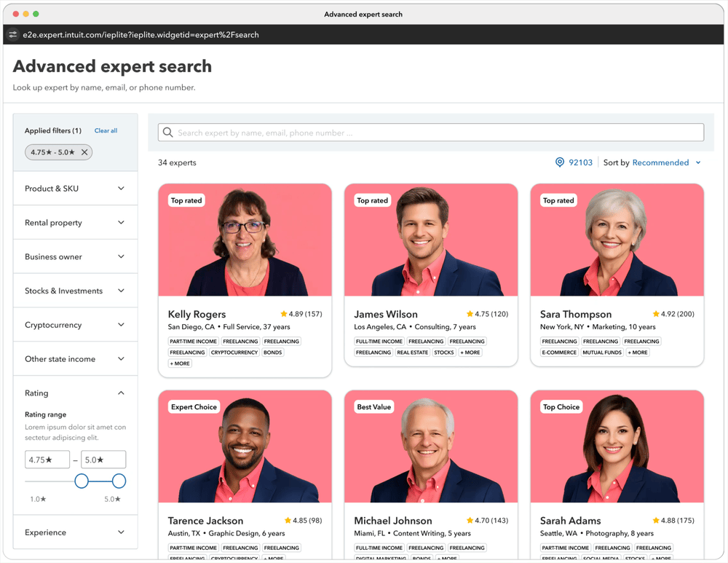This screenshot has width=728, height=563.
Task: Click the minimum rating 4.75★ field
Action: (47, 460)
